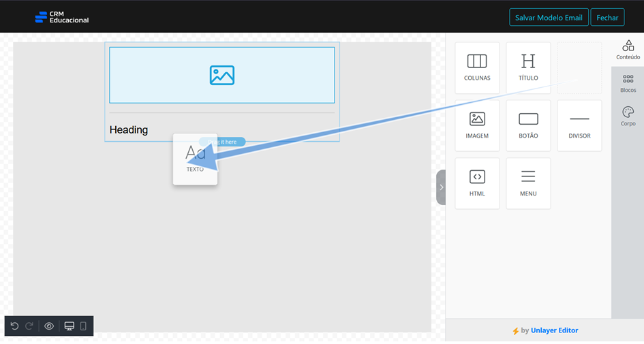Image resolution: width=644 pixels, height=344 pixels.
Task: Click the redo arrow icon
Action: pyautogui.click(x=29, y=326)
